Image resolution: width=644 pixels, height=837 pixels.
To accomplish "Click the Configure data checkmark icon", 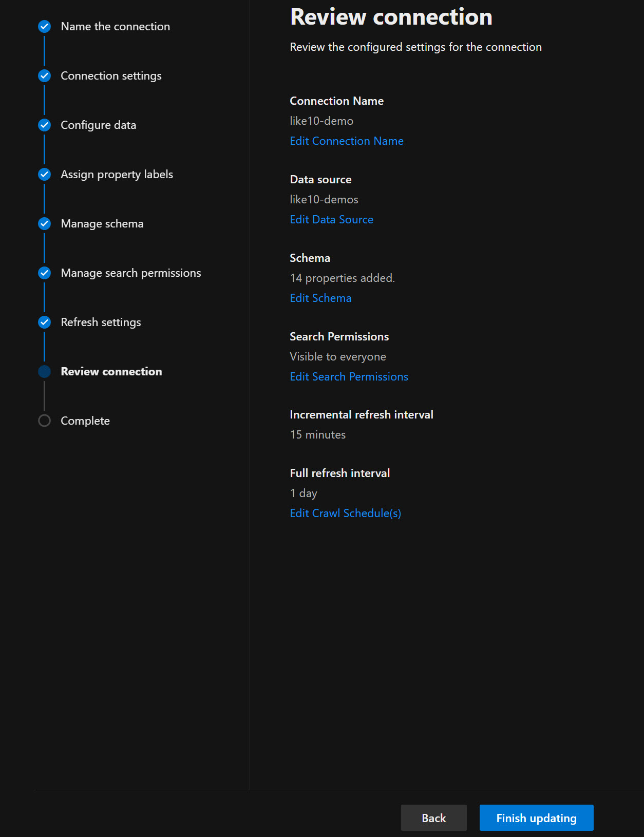I will 45,125.
